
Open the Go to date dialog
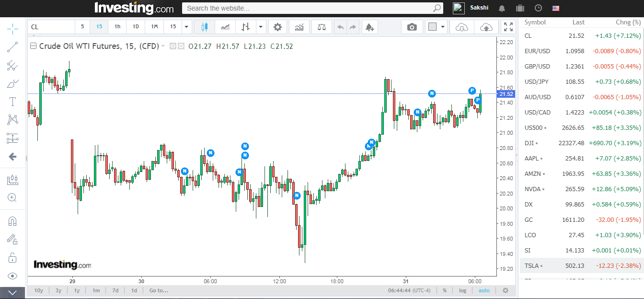(x=159, y=290)
